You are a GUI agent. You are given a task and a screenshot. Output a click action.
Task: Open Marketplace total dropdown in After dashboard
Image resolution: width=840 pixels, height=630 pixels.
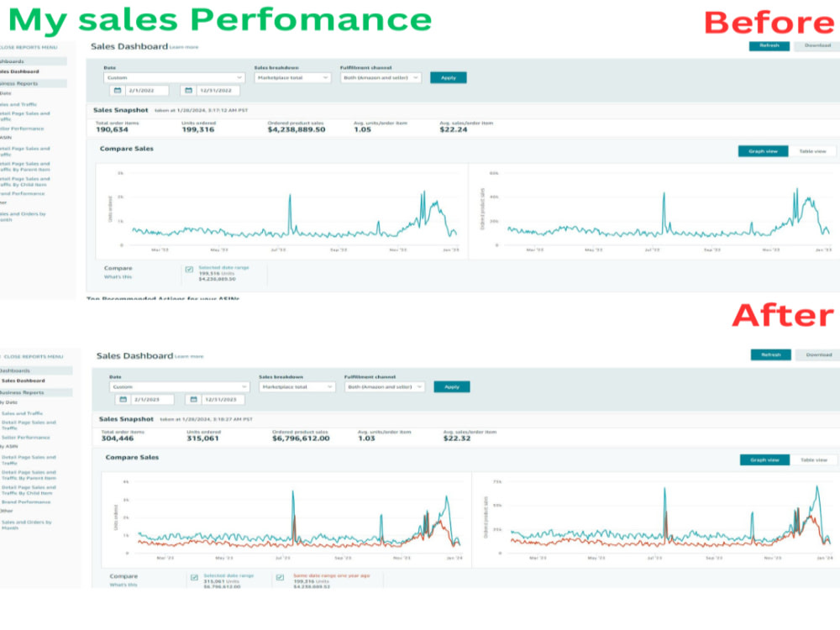pyautogui.click(x=297, y=386)
